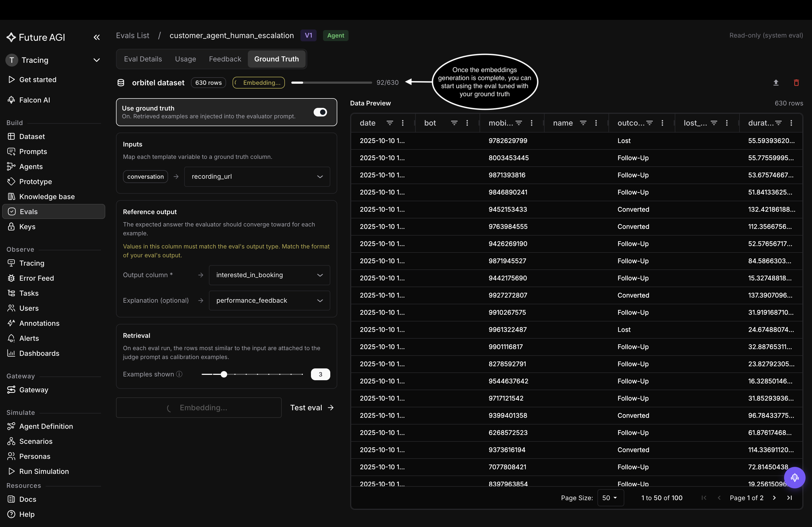Screen dimensions: 812x527
Task: Go to Error Feed
Action: coord(53,278)
